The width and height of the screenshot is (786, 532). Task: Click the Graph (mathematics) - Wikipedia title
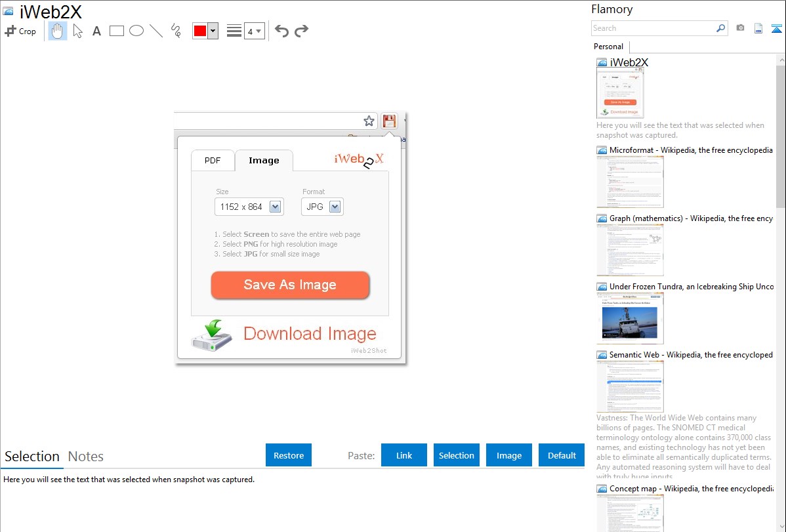[691, 218]
